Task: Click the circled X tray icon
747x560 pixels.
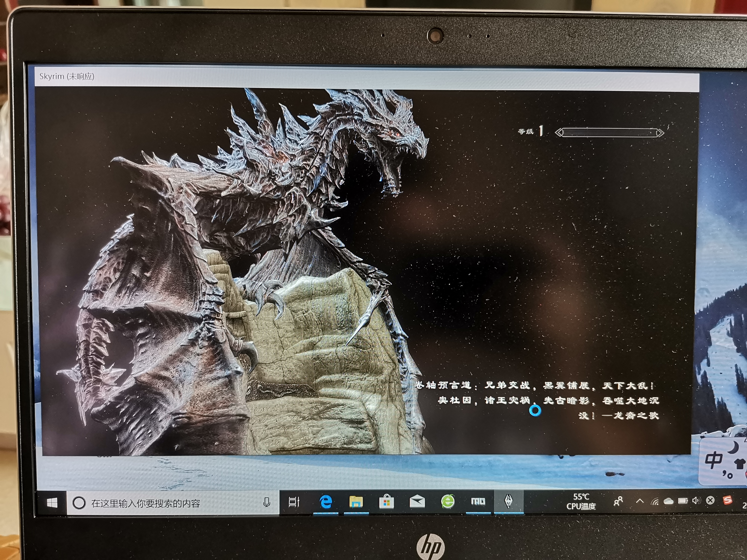Action: [x=710, y=501]
